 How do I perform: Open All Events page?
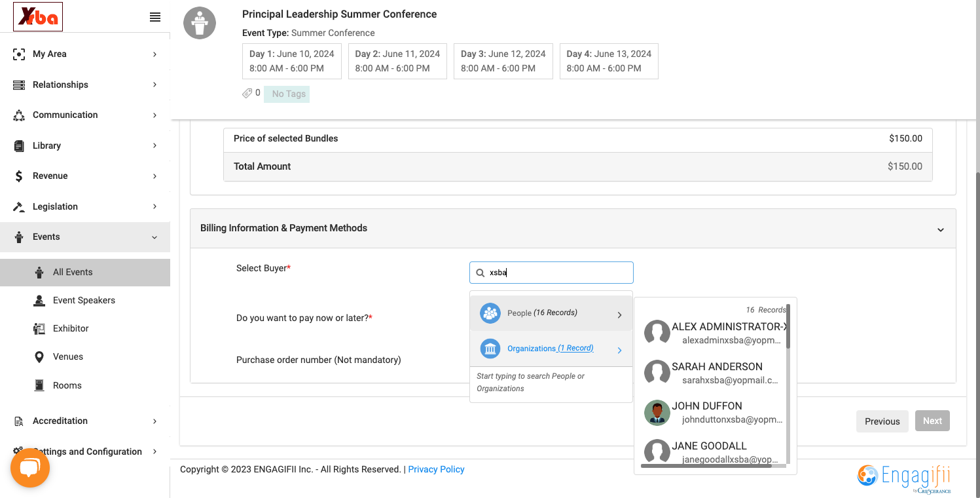click(x=85, y=273)
